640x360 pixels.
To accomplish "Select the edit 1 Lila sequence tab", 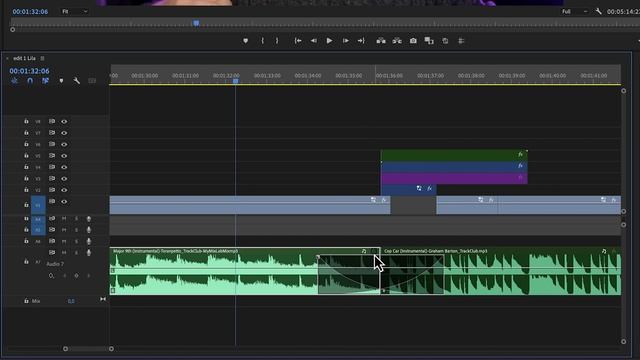I will 24,58.
